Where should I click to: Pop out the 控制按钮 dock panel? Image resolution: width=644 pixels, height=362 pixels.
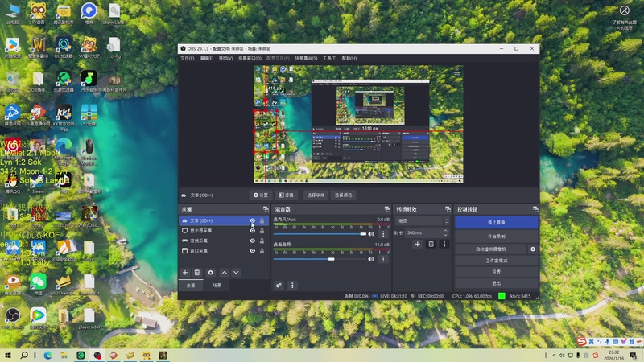pos(535,209)
